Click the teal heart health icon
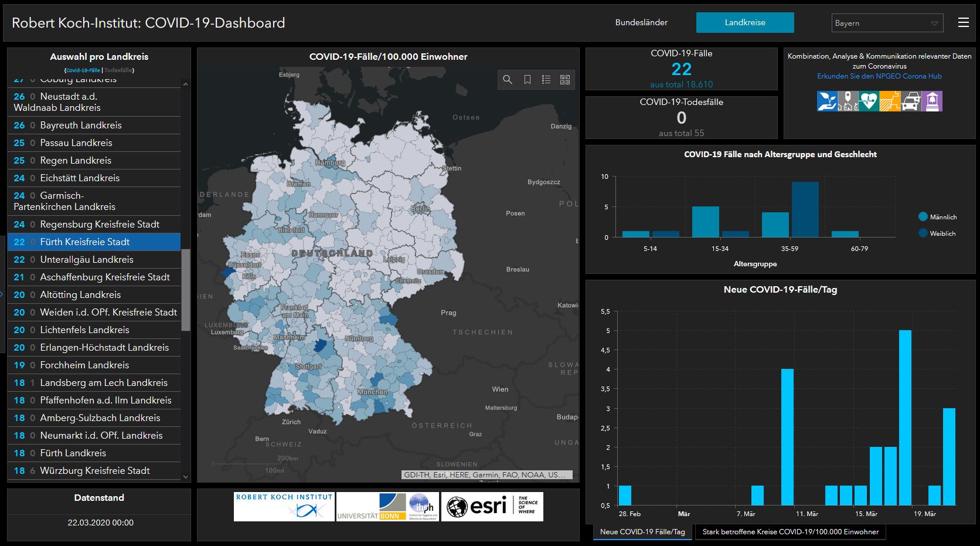980x546 pixels. (869, 101)
